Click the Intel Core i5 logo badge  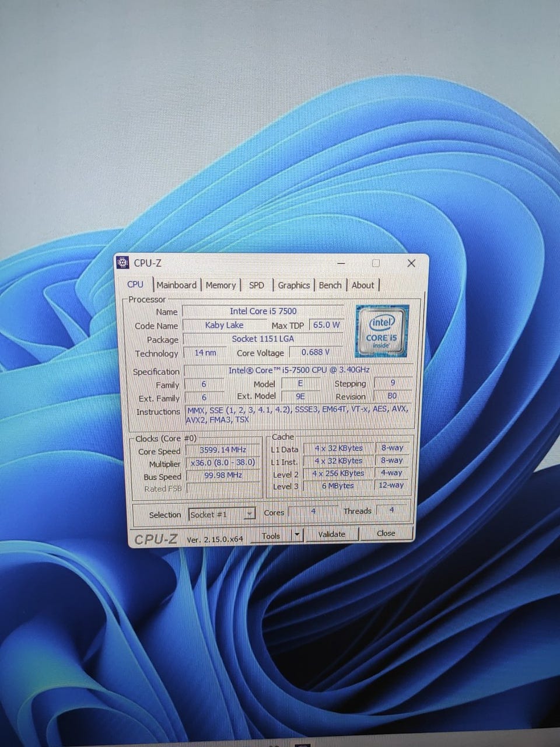coord(381,331)
